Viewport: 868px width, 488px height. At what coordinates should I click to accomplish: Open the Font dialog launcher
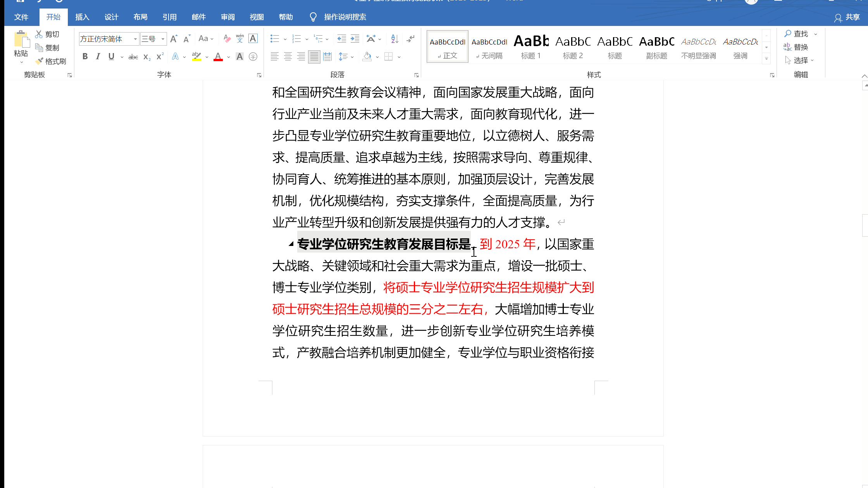point(259,75)
